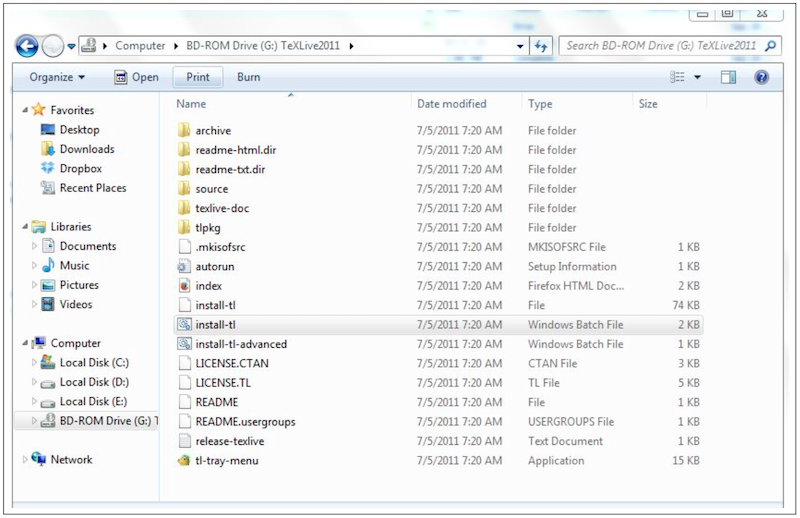Image resolution: width=800 pixels, height=518 pixels.
Task: Go back with the Back arrow button
Action: click(27, 46)
